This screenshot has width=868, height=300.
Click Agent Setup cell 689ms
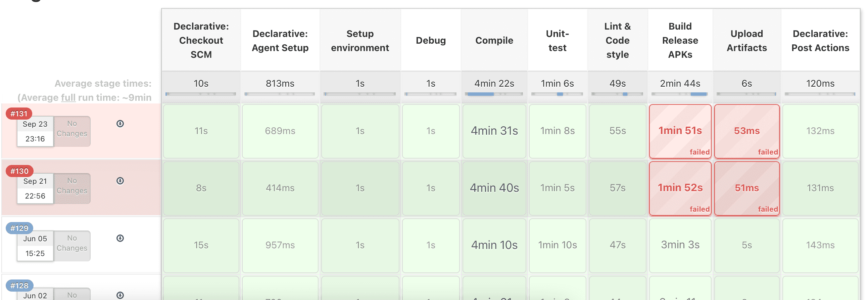point(280,131)
